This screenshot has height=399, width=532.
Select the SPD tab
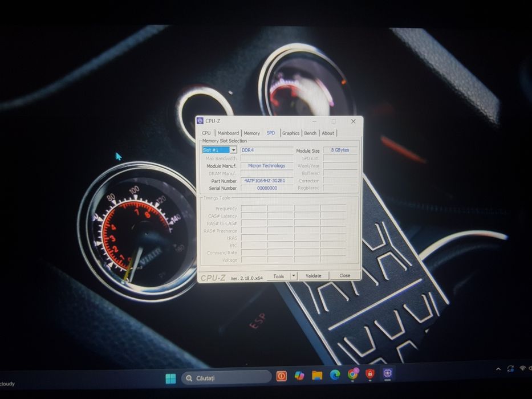(x=271, y=133)
